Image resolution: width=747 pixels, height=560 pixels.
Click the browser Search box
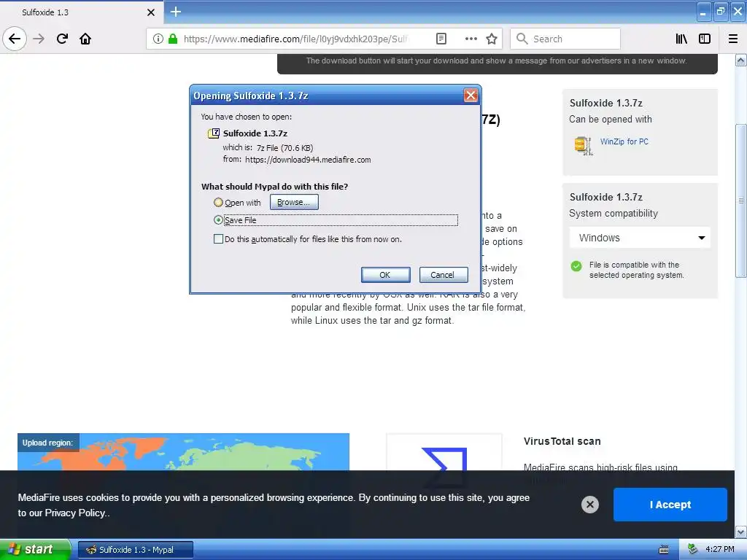[565, 39]
